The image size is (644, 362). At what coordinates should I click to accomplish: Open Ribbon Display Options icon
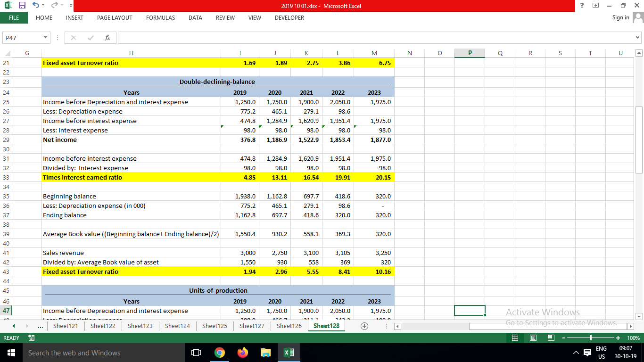[595, 6]
